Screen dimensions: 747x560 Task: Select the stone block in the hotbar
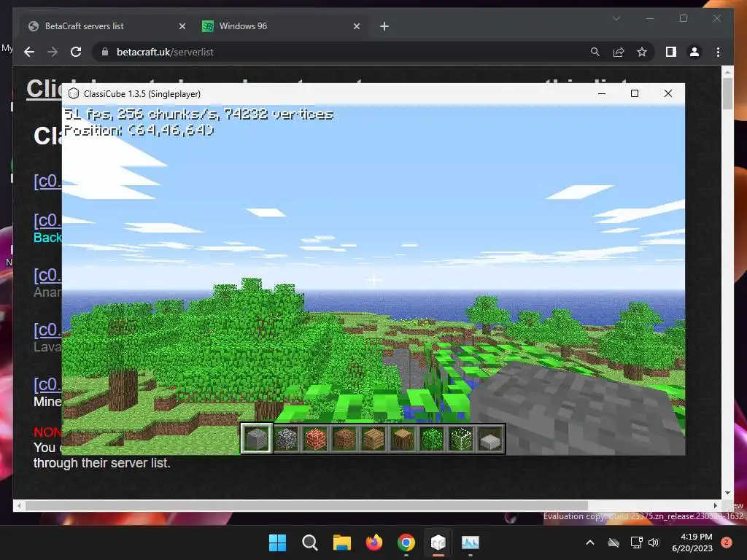pos(257,438)
